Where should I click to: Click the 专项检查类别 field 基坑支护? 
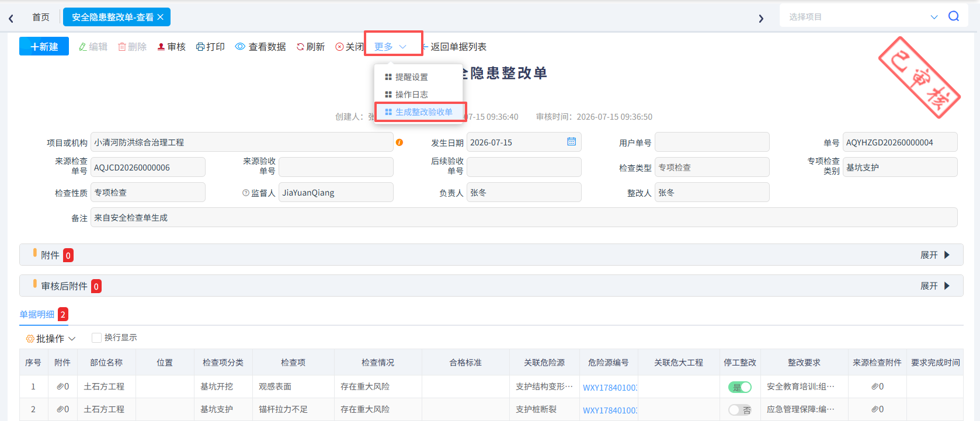tap(900, 168)
